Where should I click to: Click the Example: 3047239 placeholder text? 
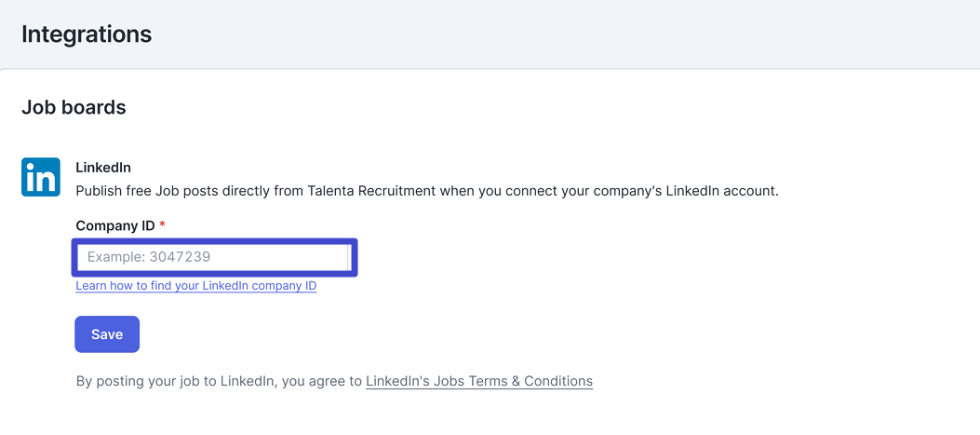pos(149,256)
